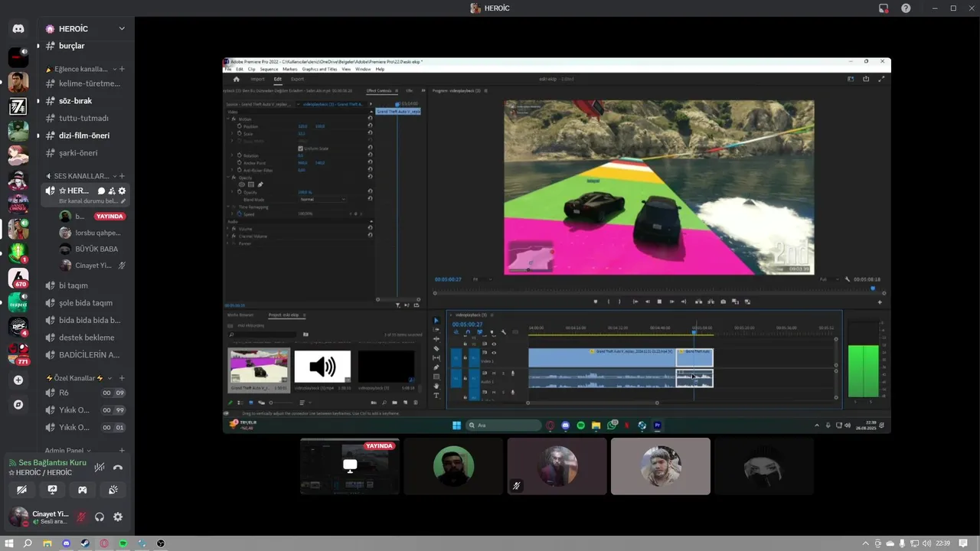Open Spotify from the Windows taskbar

[x=122, y=543]
